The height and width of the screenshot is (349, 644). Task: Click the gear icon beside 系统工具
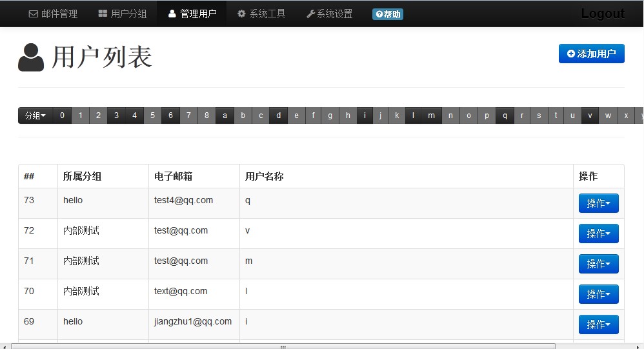[241, 14]
